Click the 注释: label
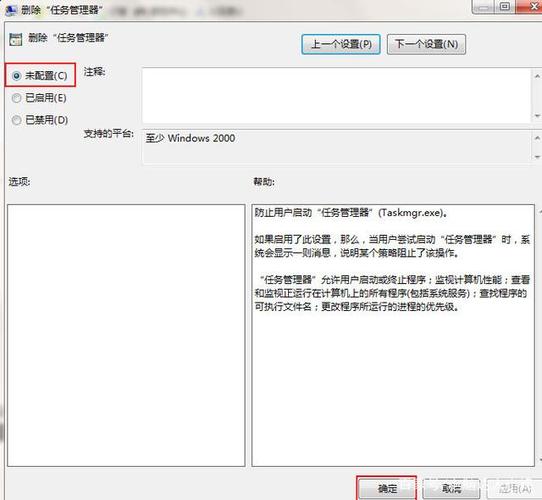Viewport: 542px width, 500px height. (94, 72)
